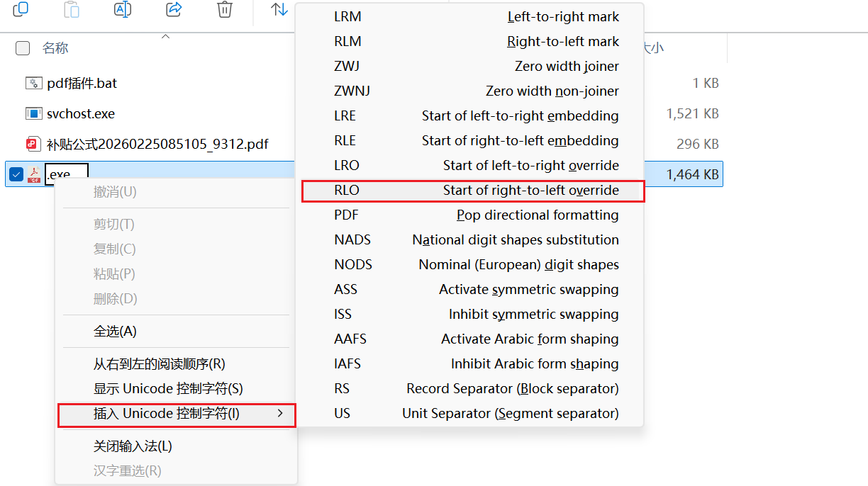Choose RLO Start of right-to-left override

click(473, 191)
